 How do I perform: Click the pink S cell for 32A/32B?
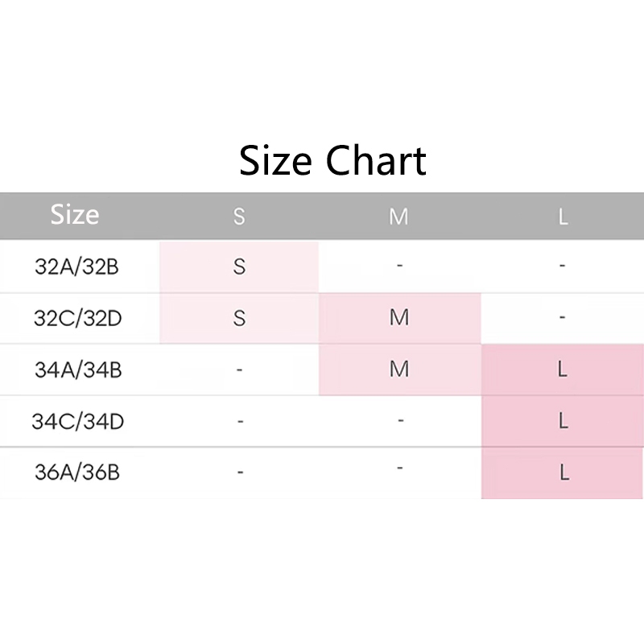239,267
